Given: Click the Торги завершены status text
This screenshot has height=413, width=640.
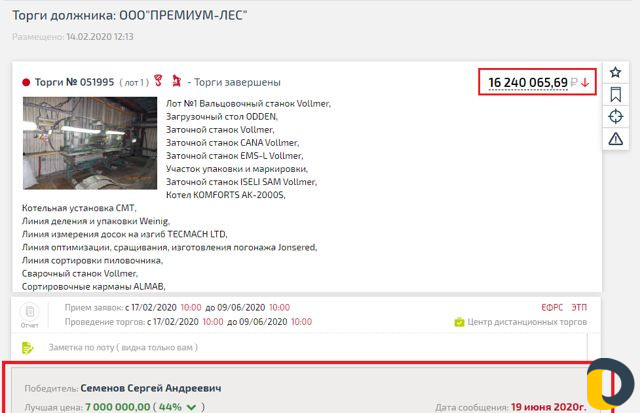Looking at the screenshot, I should 237,82.
